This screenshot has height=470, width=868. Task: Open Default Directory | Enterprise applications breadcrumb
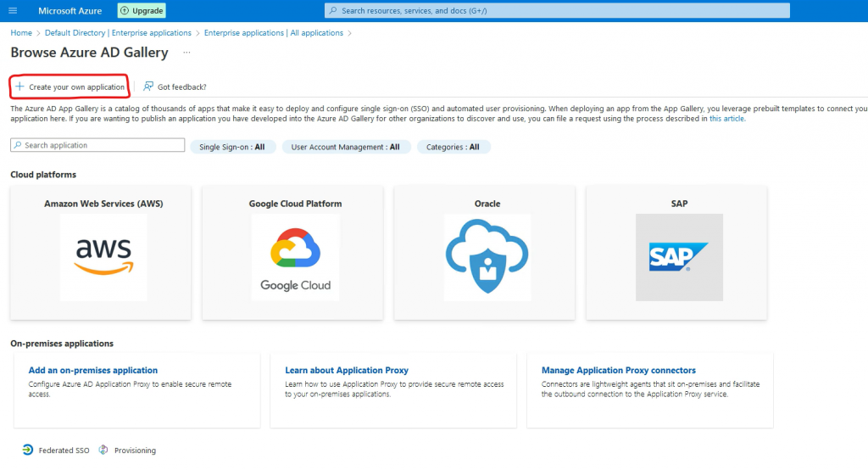[x=118, y=33]
